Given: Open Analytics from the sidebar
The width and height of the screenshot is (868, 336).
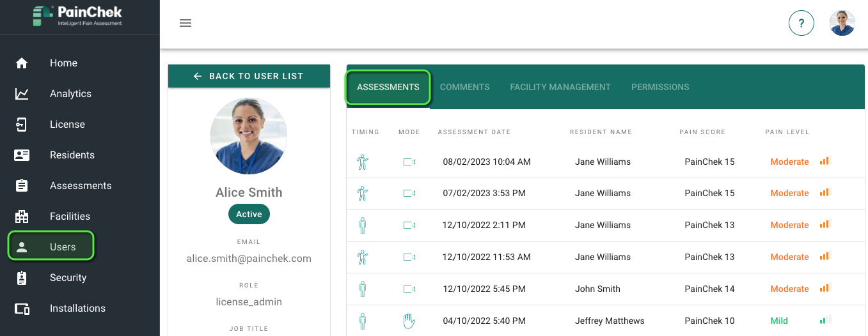Looking at the screenshot, I should (x=70, y=94).
